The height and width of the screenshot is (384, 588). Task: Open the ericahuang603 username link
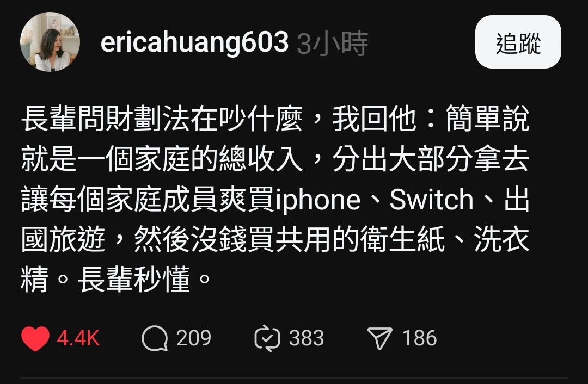pyautogui.click(x=194, y=42)
